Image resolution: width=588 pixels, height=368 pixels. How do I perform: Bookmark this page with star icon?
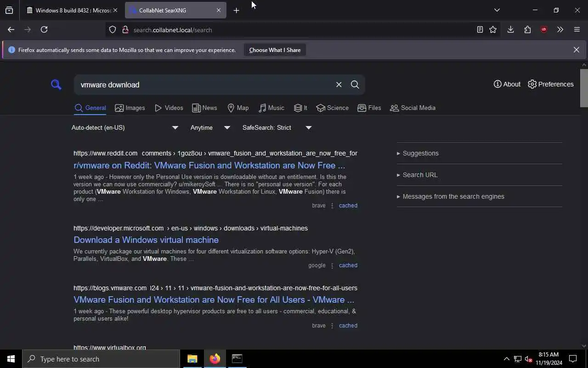[x=493, y=30]
